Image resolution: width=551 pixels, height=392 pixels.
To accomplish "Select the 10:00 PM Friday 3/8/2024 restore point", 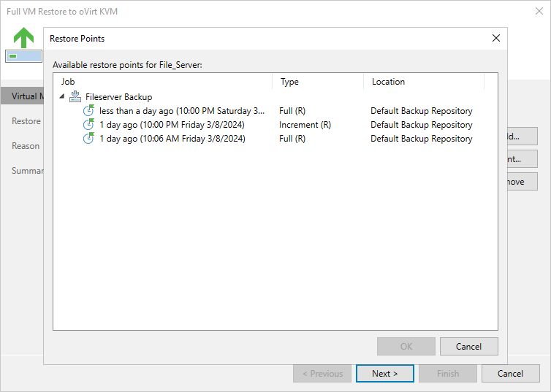I will (x=172, y=125).
